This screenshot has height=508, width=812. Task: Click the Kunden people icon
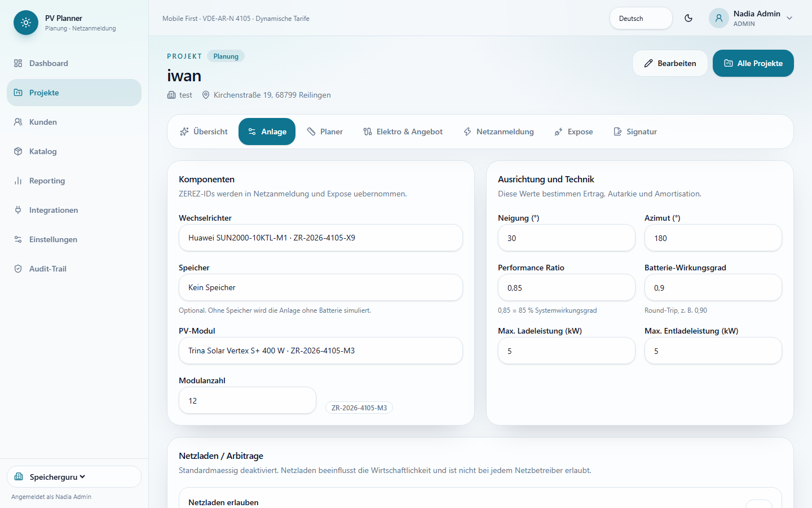[18, 122]
